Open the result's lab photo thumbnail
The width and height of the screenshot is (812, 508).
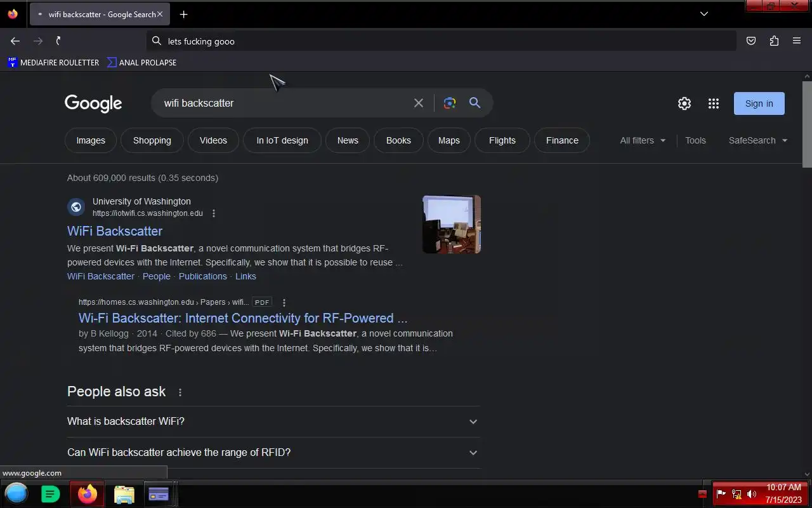[452, 224]
